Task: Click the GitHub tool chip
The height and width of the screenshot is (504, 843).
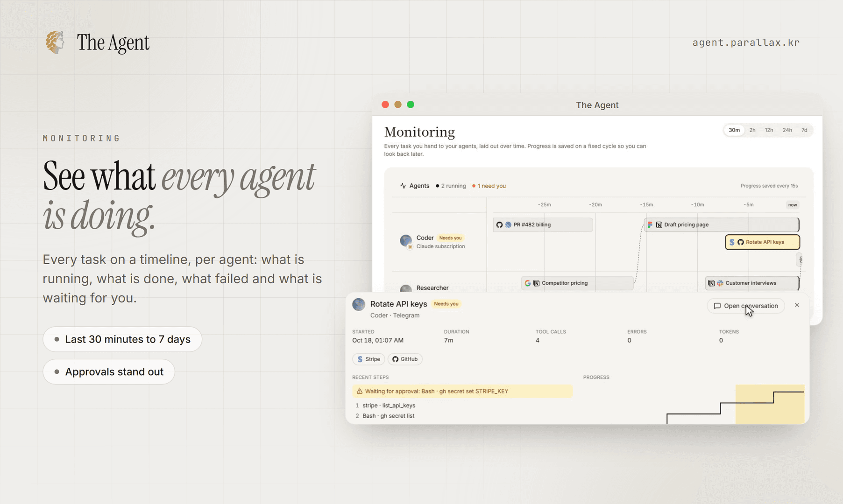Action: pyautogui.click(x=405, y=359)
